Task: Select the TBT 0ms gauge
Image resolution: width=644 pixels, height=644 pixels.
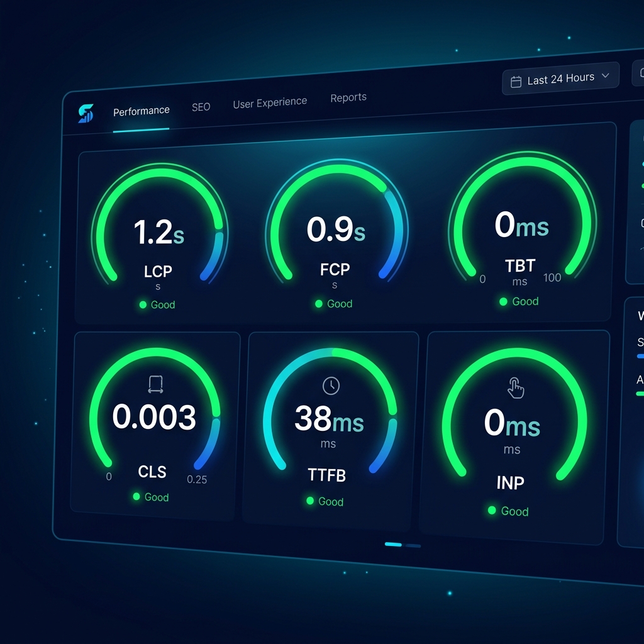Action: point(523,215)
